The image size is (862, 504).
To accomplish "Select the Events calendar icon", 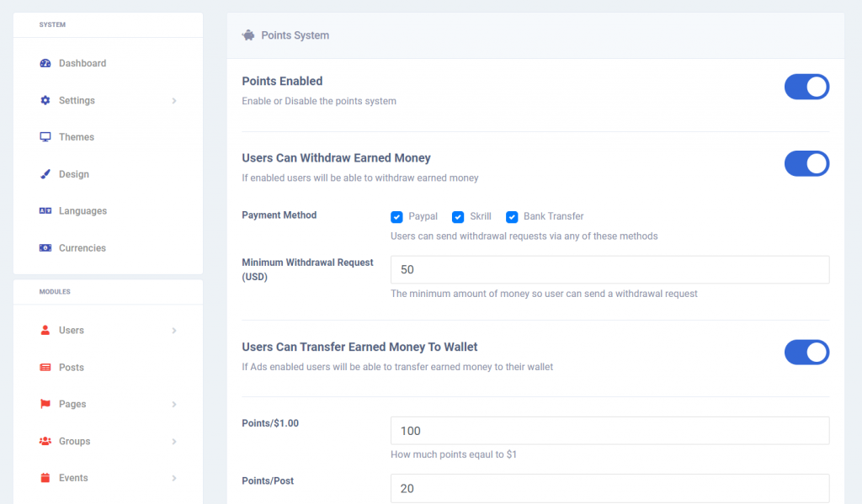I will point(45,478).
